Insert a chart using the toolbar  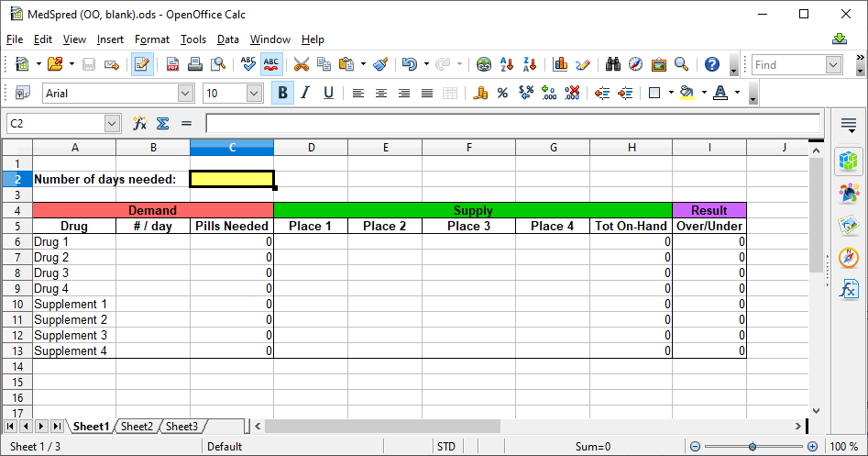[559, 64]
